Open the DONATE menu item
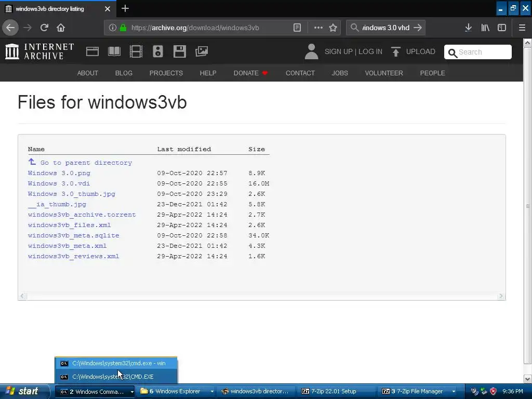532x399 pixels. (x=250, y=73)
